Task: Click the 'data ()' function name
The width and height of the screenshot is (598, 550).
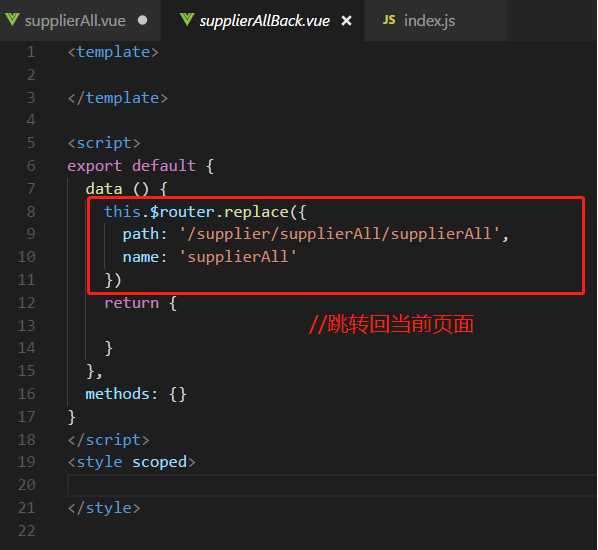Action: (117, 189)
